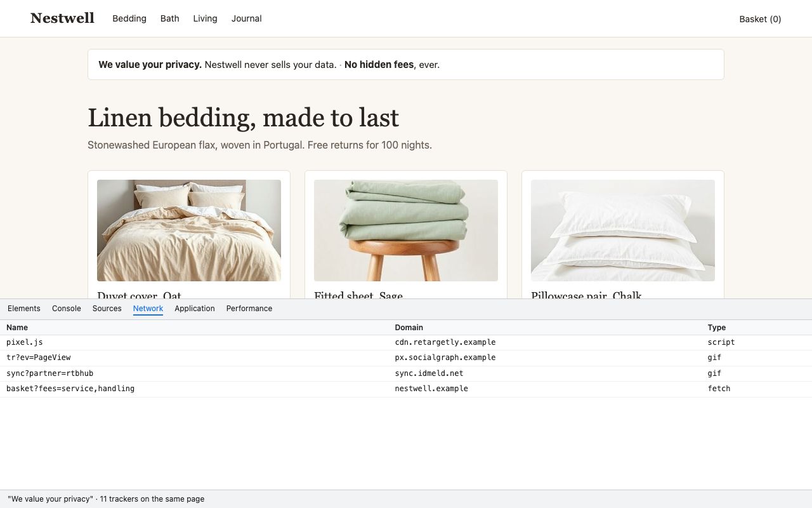Click the fetch type cell
Viewport: 812px width, 508px height.
pyautogui.click(x=719, y=389)
